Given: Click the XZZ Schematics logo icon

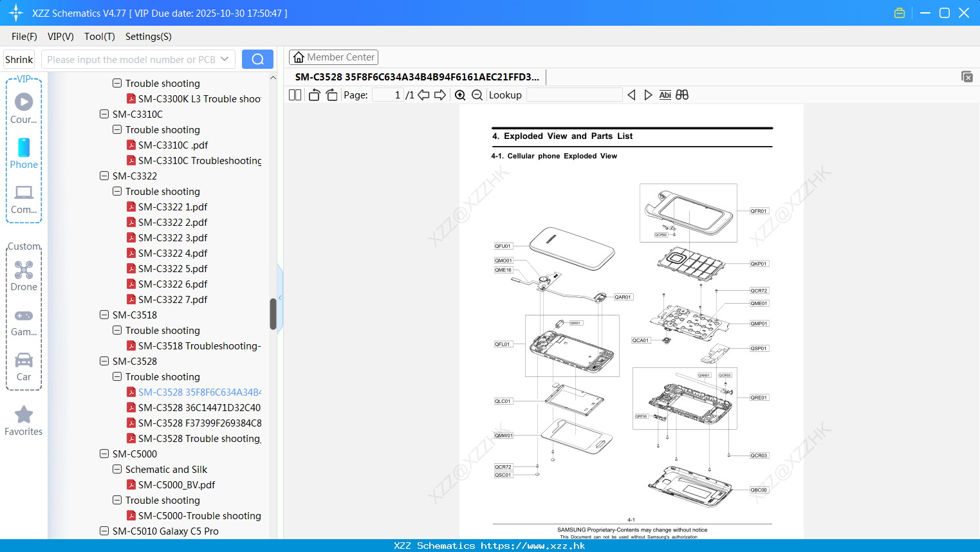Looking at the screenshot, I should pyautogui.click(x=16, y=13).
